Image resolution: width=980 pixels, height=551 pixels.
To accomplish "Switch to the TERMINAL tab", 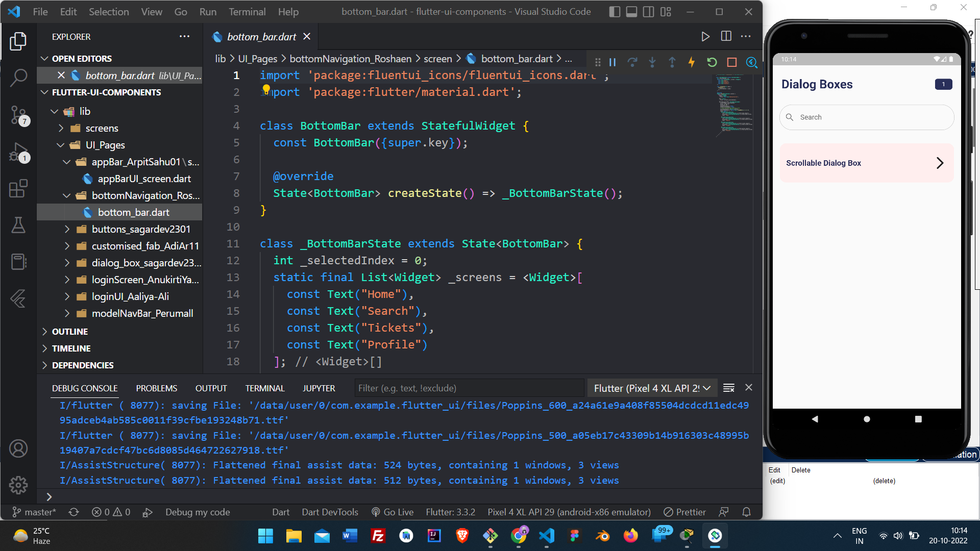I will point(264,388).
